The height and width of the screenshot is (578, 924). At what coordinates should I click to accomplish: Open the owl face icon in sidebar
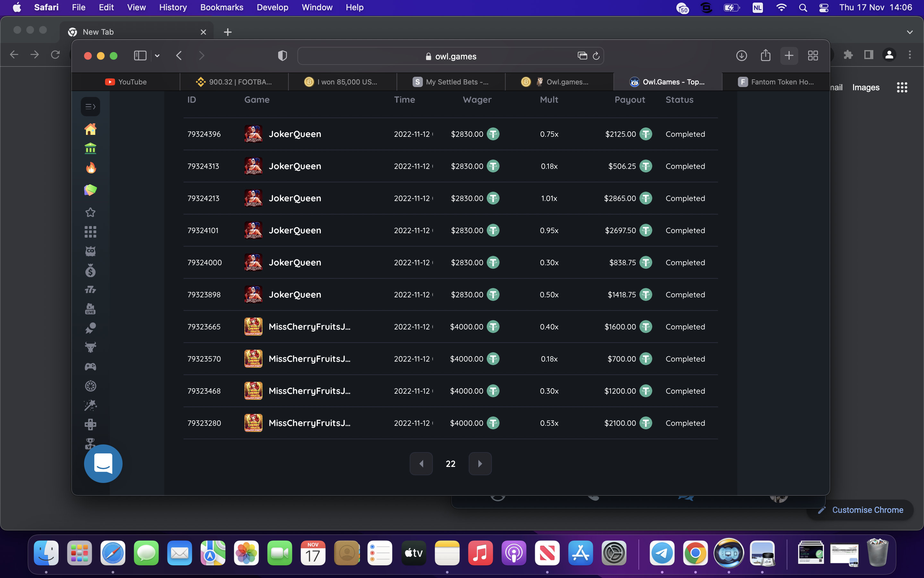pos(90,251)
